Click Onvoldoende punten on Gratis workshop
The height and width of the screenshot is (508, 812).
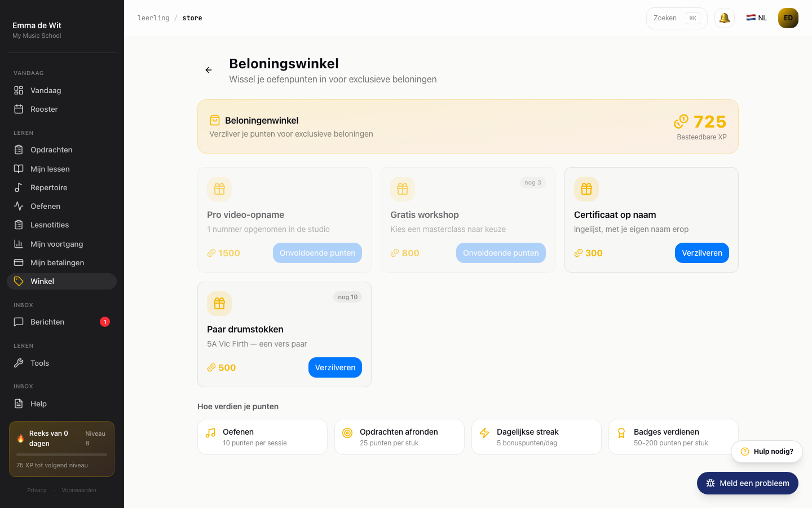click(501, 253)
